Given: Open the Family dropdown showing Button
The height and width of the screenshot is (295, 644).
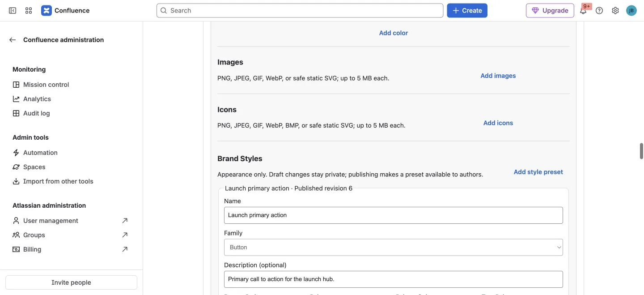Looking at the screenshot, I should pos(393,247).
